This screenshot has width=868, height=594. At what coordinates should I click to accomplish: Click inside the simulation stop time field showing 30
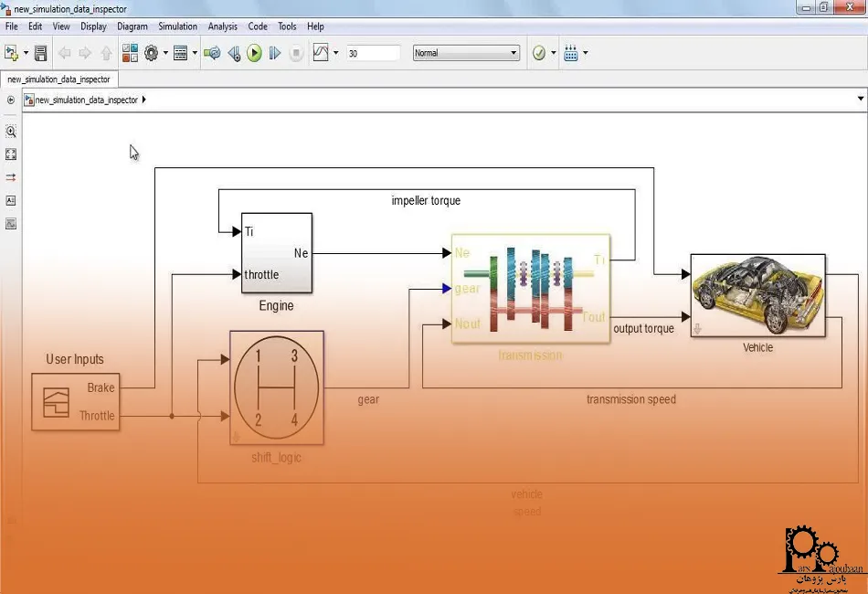coord(373,53)
